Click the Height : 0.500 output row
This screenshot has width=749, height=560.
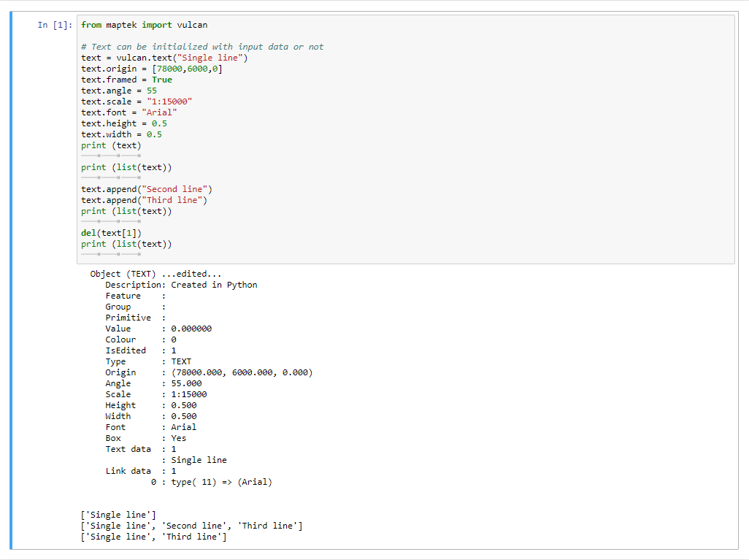pyautogui.click(x=151, y=406)
